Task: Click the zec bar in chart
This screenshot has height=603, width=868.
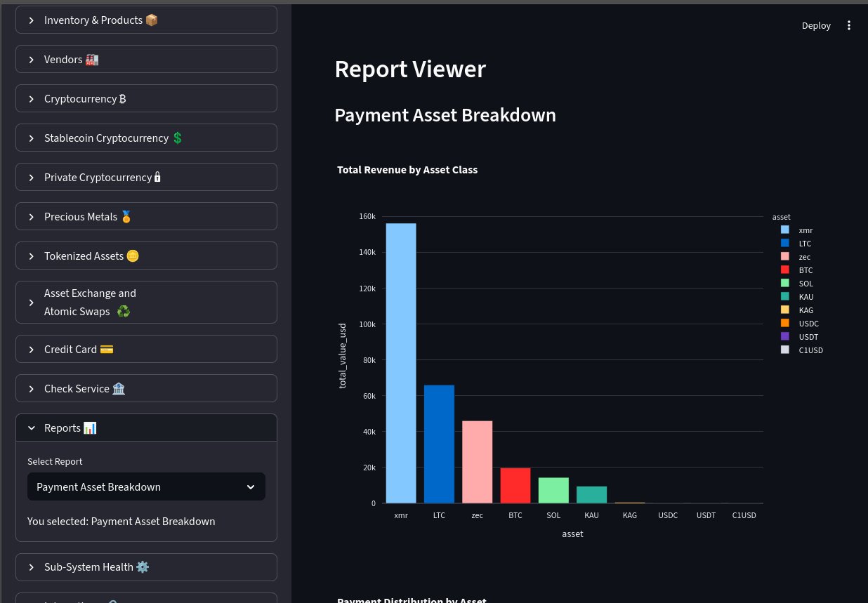Action: click(477, 462)
